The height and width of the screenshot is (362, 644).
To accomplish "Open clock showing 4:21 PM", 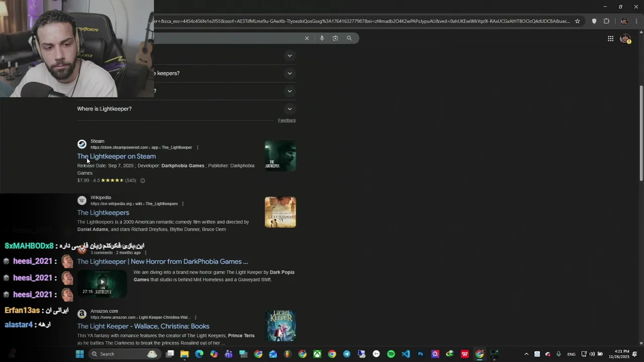I will pyautogui.click(x=619, y=354).
